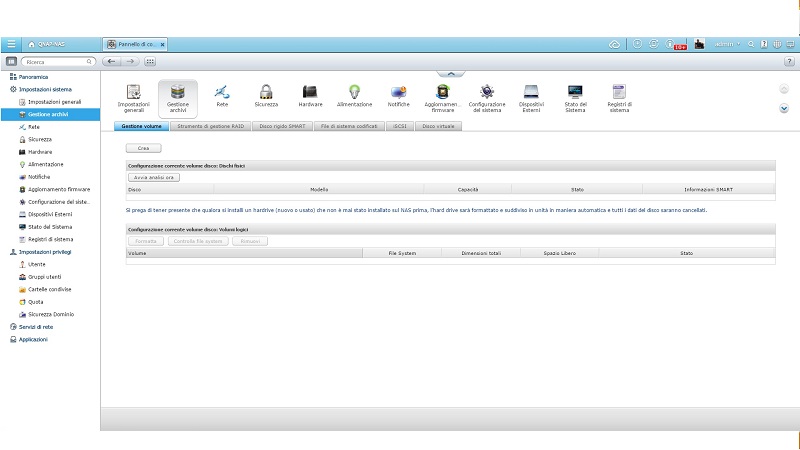
Task: Collapse the icon toolbar with up chevron
Action: click(451, 73)
